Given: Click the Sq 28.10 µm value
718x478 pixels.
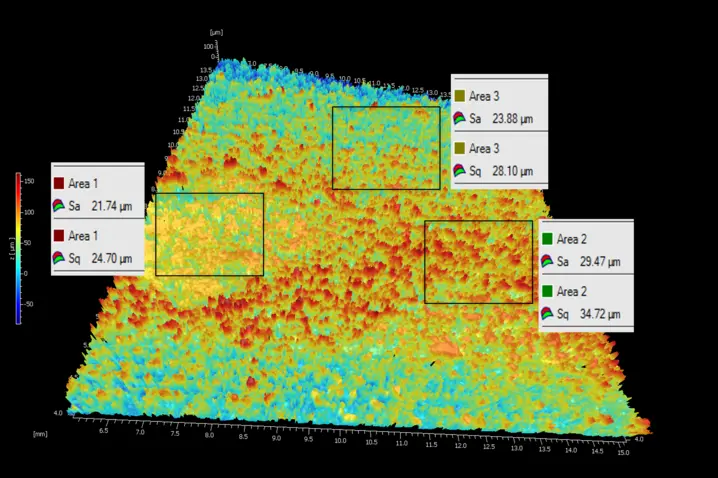Looking at the screenshot, I should pyautogui.click(x=512, y=170).
